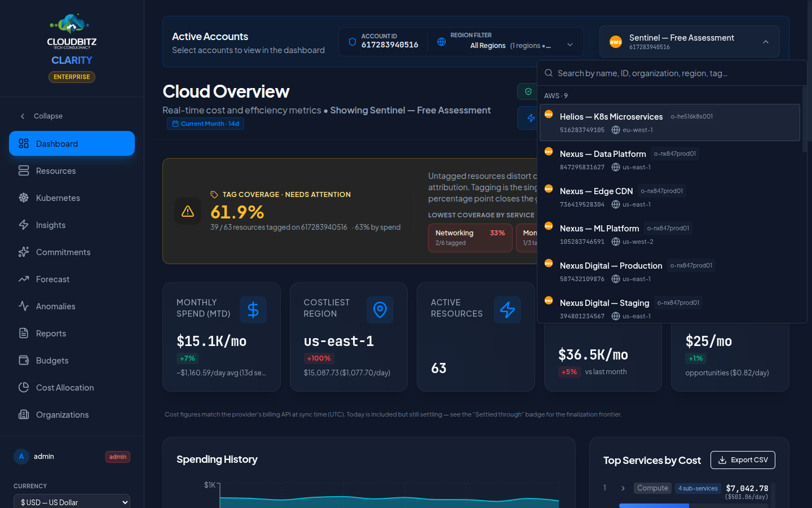
Task: Click the CloudBitz Clarity logo
Action: 72,39
